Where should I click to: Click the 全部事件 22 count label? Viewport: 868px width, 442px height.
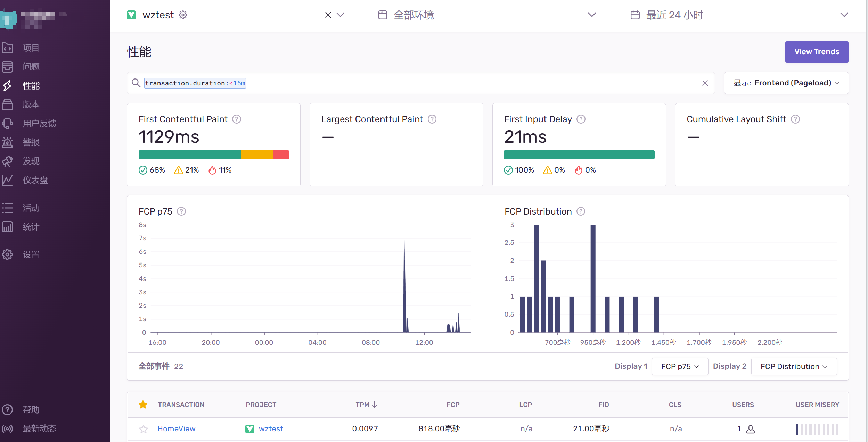161,366
